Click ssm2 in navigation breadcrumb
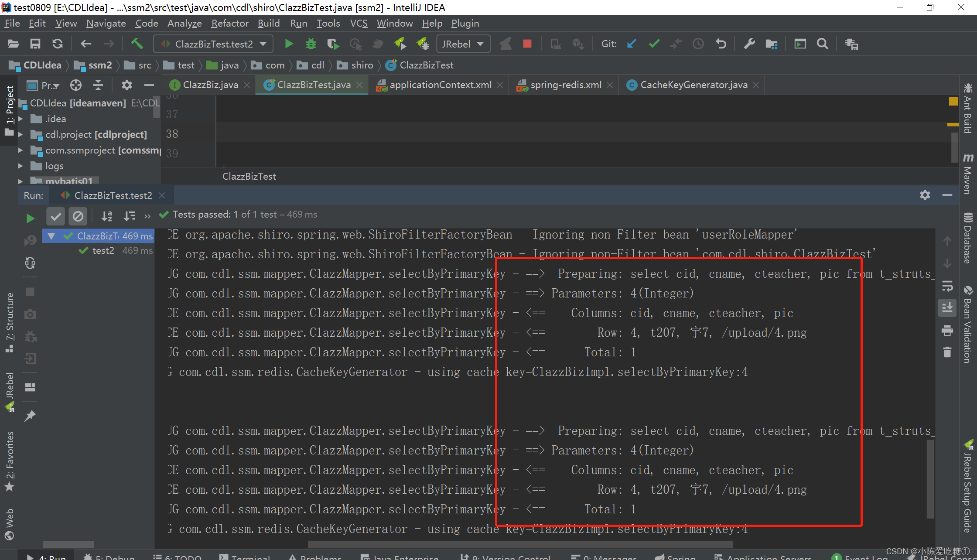The image size is (977, 560). click(99, 65)
